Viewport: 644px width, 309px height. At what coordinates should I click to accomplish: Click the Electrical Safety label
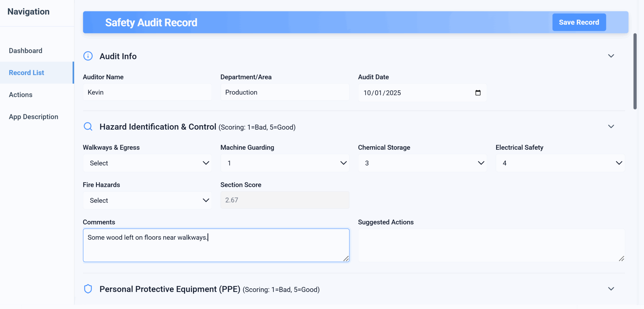(519, 147)
